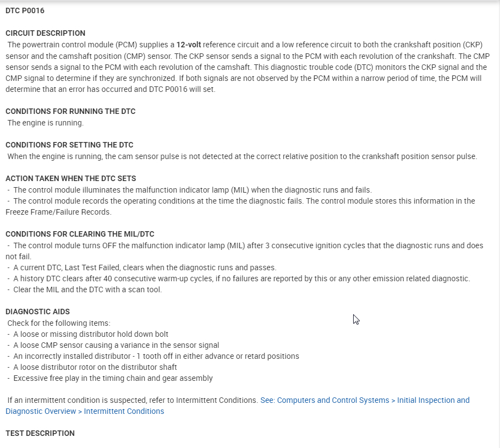Click the 'Freeze Frame/Failure Records.' text
This screenshot has height=448, width=500.
pyautogui.click(x=58, y=212)
